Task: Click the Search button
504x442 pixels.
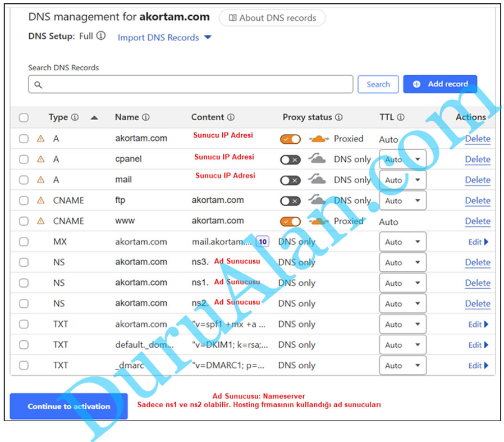Action: (378, 84)
